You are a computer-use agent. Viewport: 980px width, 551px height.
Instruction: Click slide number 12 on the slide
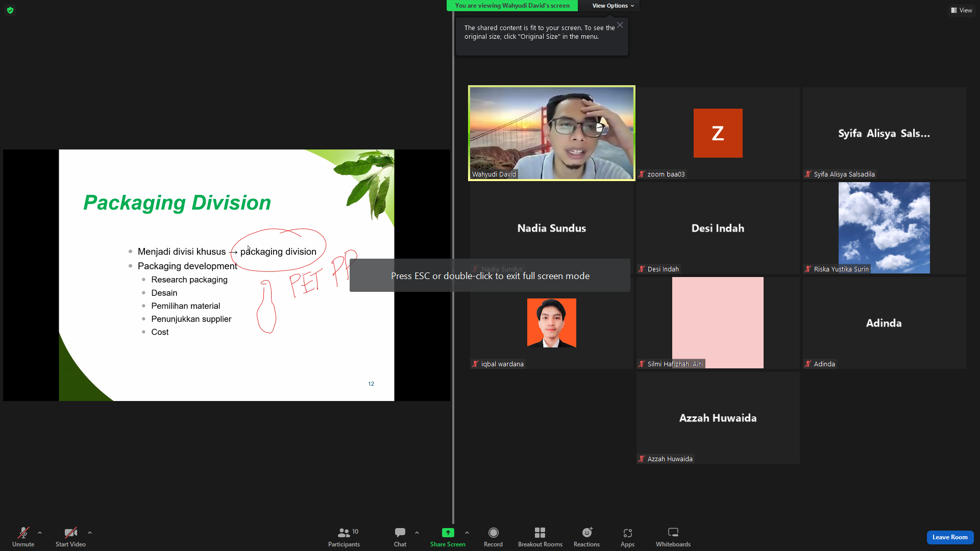(371, 384)
